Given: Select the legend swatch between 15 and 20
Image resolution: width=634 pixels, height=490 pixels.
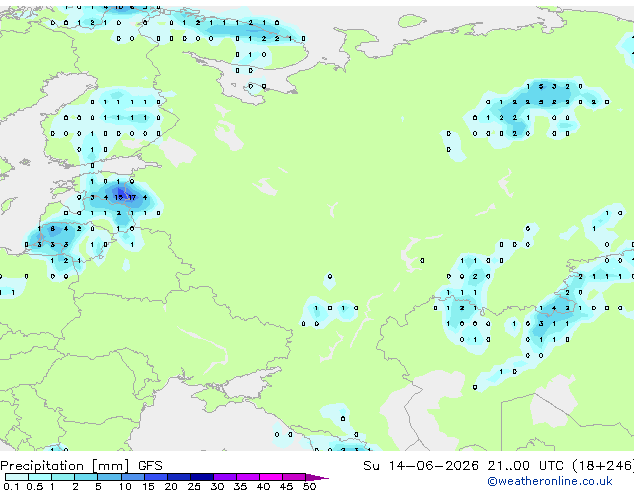Looking at the screenshot, I should pos(156,477).
